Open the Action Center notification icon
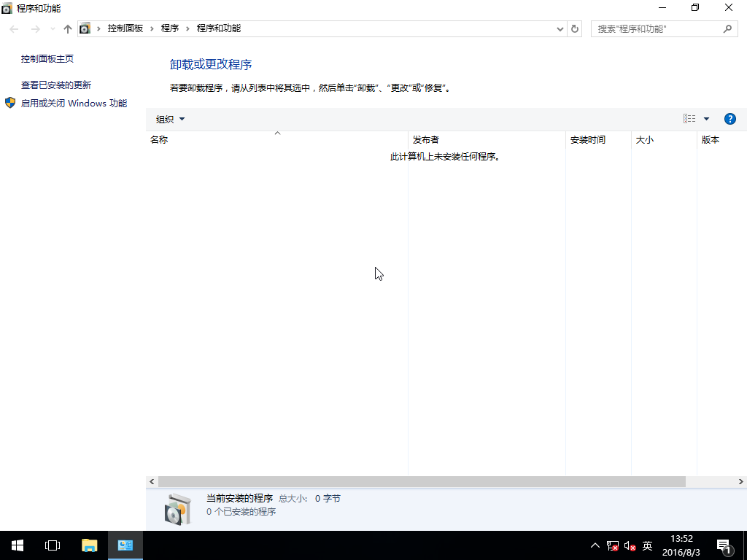The width and height of the screenshot is (747, 560). (x=724, y=545)
